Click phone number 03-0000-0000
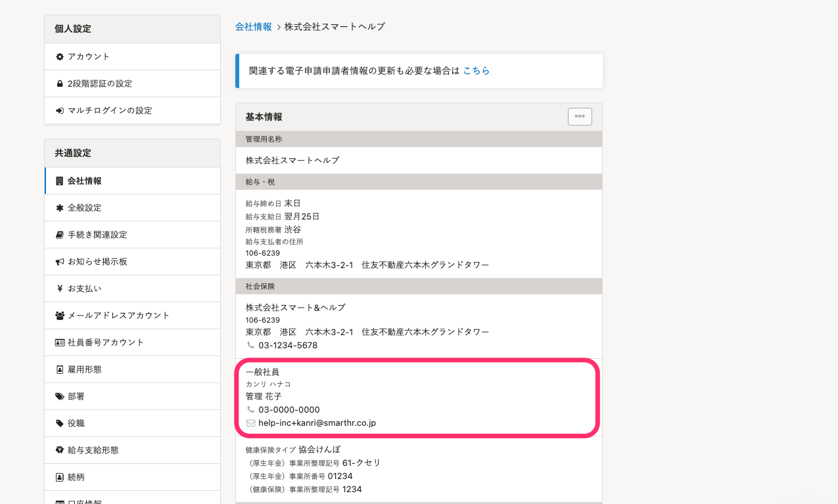The image size is (838, 504). click(289, 409)
